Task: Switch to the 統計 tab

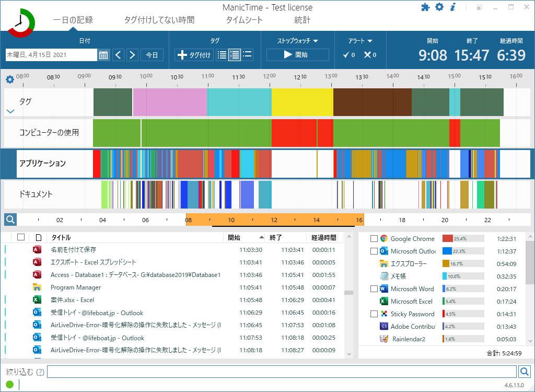Action: click(x=302, y=20)
